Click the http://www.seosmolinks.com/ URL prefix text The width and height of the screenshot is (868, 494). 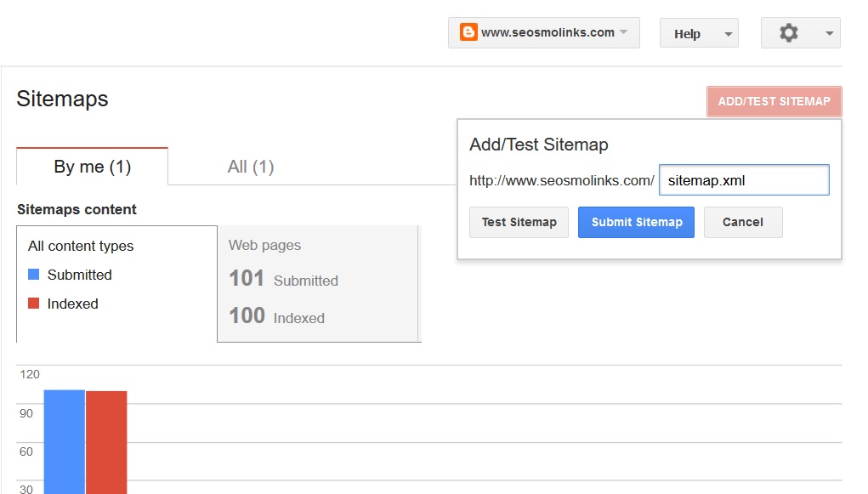pos(562,180)
